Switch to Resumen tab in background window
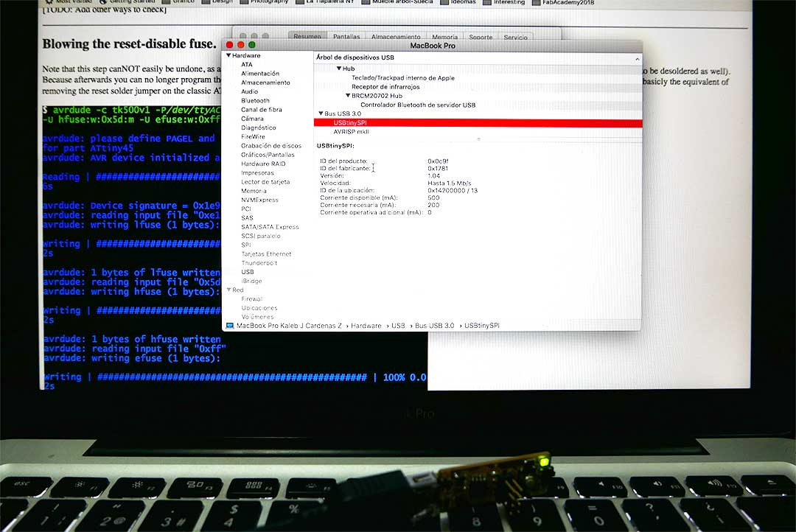796x532 pixels. pyautogui.click(x=307, y=37)
